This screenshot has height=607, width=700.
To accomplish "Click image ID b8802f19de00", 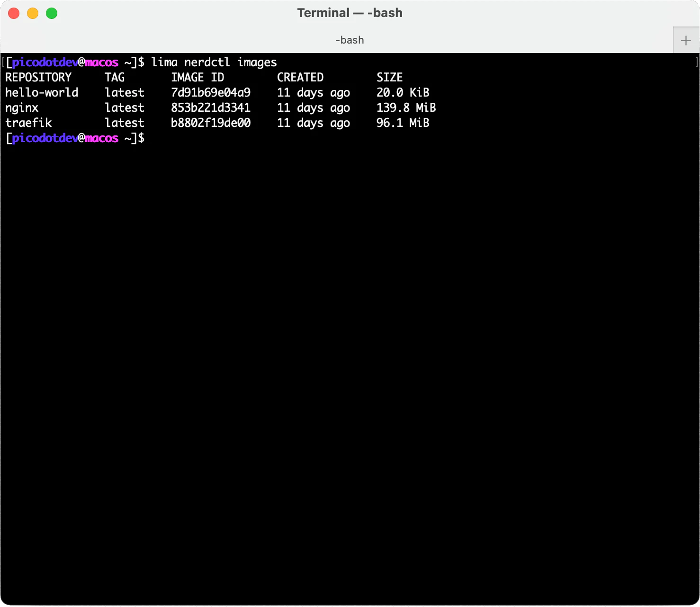I will 211,123.
